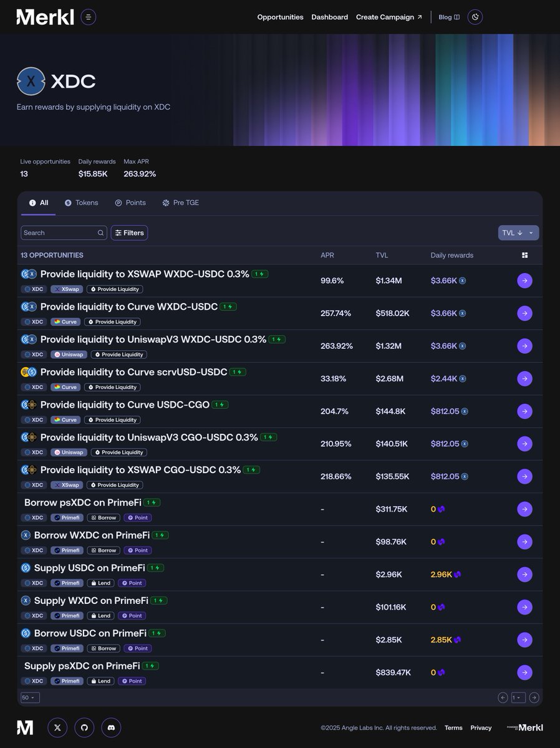The image size is (560, 748).
Task: Click Uniswap tag in UniswapV3 WXDC-USDC row
Action: pos(69,355)
